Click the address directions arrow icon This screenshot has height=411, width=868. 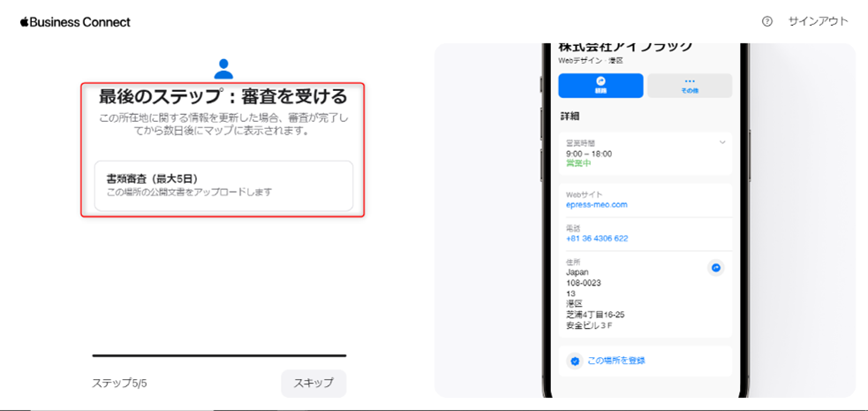(x=716, y=268)
